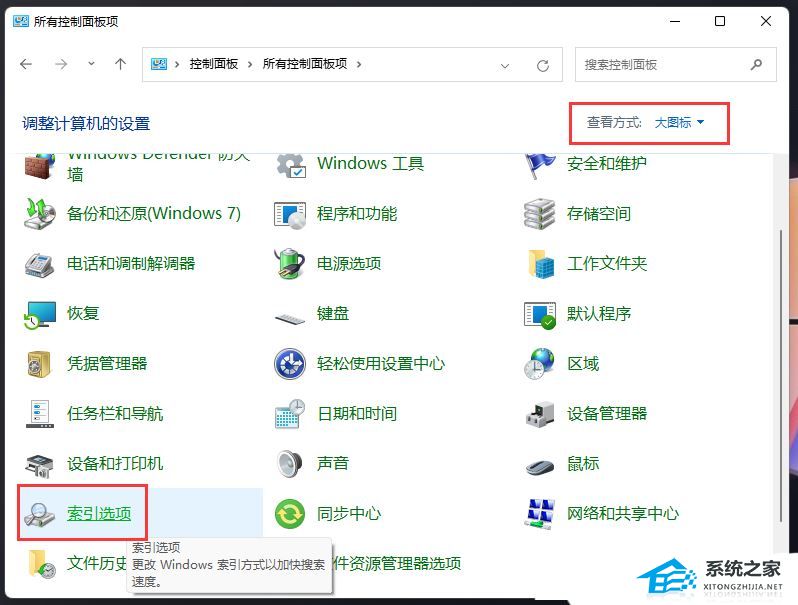Click the 键盘 keyboard icon
This screenshot has width=798, height=605.
pos(290,319)
